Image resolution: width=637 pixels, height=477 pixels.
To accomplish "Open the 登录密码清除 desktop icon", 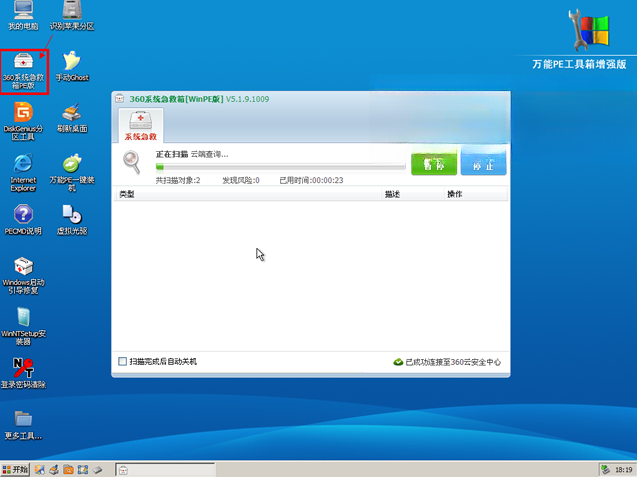I will (x=23, y=373).
